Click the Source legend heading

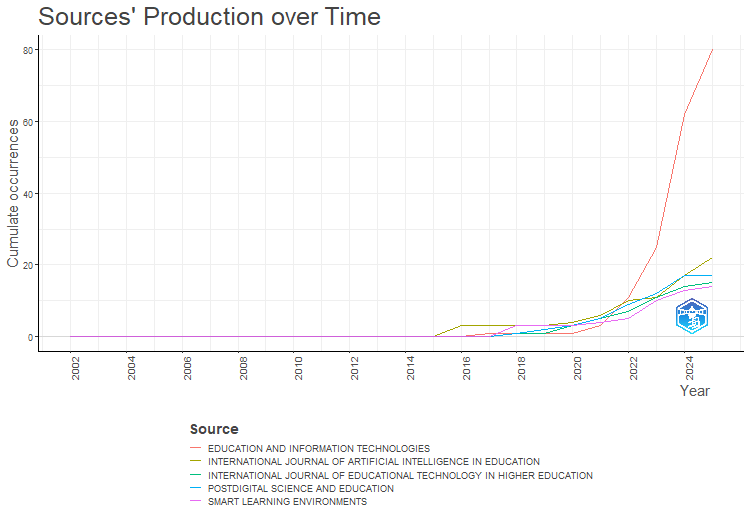point(213,429)
